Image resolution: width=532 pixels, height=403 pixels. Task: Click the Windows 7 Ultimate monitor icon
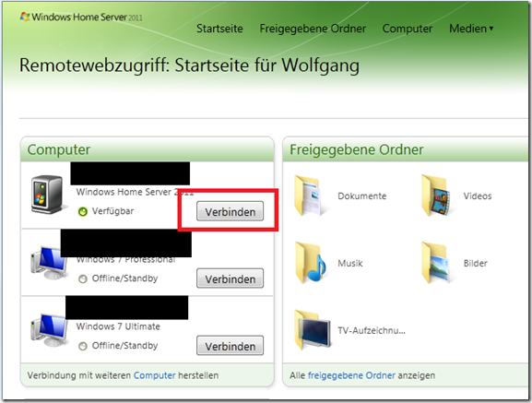click(x=50, y=330)
